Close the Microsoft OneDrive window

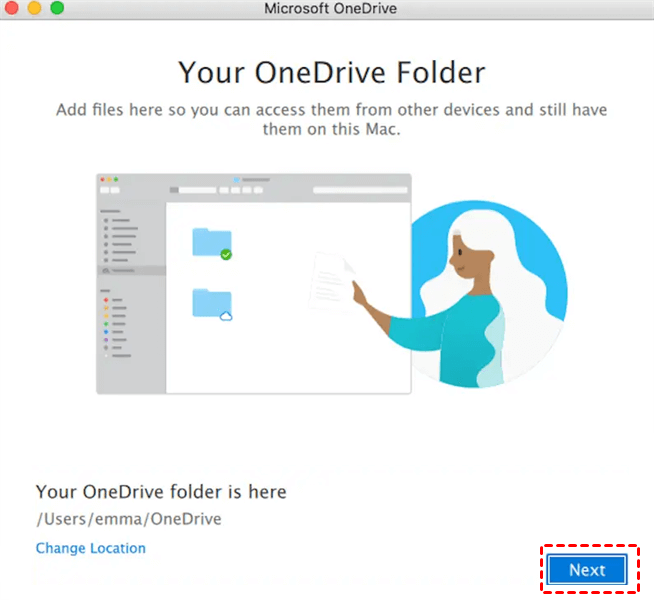[11, 8]
